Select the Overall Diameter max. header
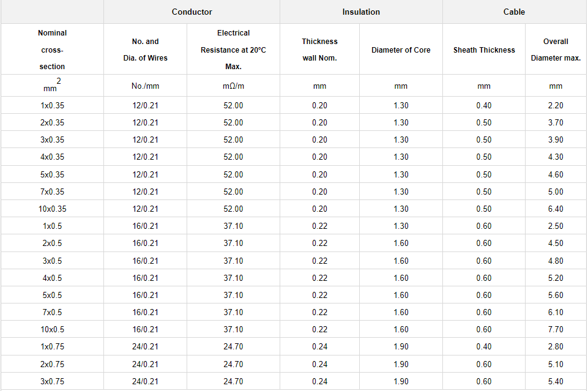 pos(556,50)
